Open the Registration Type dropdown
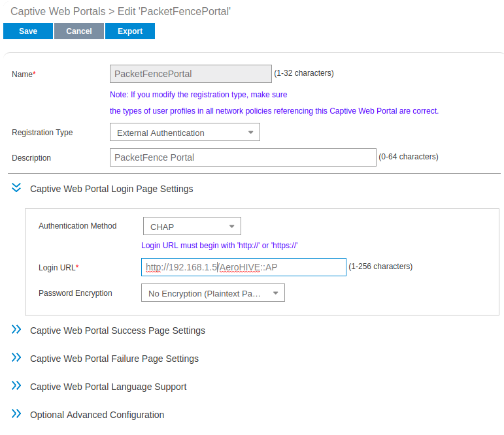This screenshot has width=504, height=435. click(x=184, y=133)
